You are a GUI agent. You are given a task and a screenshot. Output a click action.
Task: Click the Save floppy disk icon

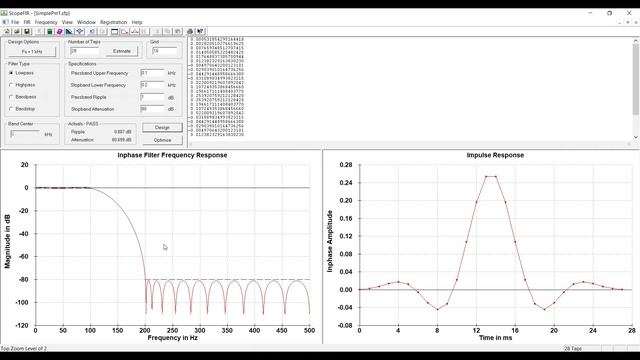(x=27, y=31)
